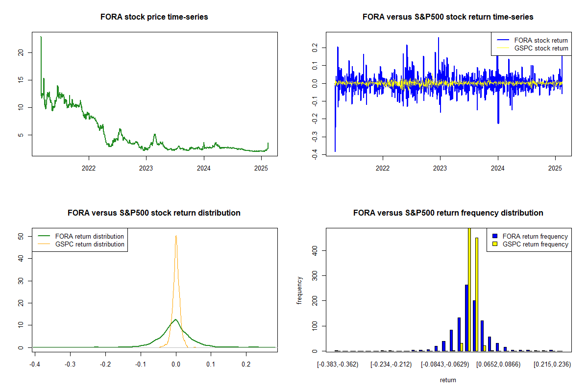Click the [-0.383,-0.362) histogram bin label

click(x=338, y=364)
